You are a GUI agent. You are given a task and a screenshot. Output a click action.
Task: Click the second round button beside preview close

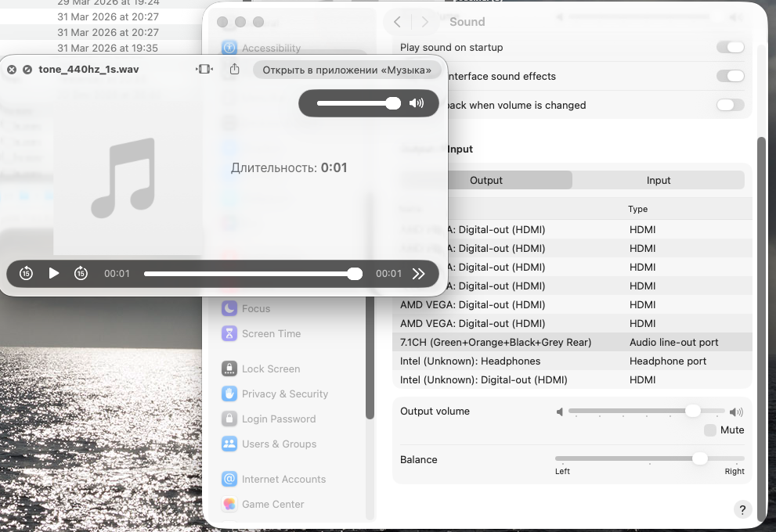click(x=27, y=70)
